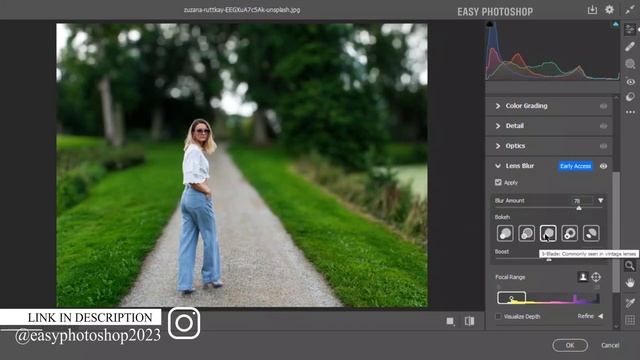Choose the Ring bokeh shape
640x360 pixels.
point(569,233)
